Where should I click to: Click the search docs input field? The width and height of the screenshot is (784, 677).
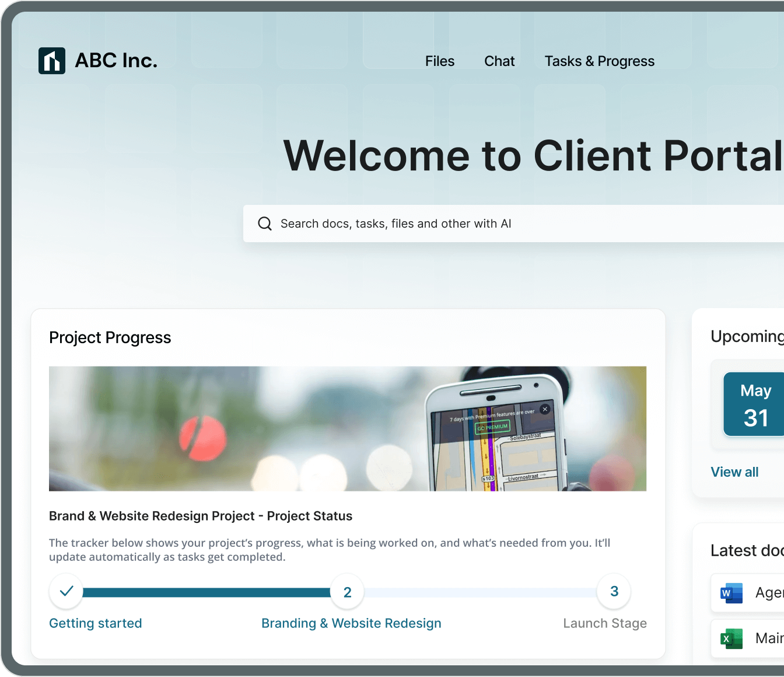point(513,224)
